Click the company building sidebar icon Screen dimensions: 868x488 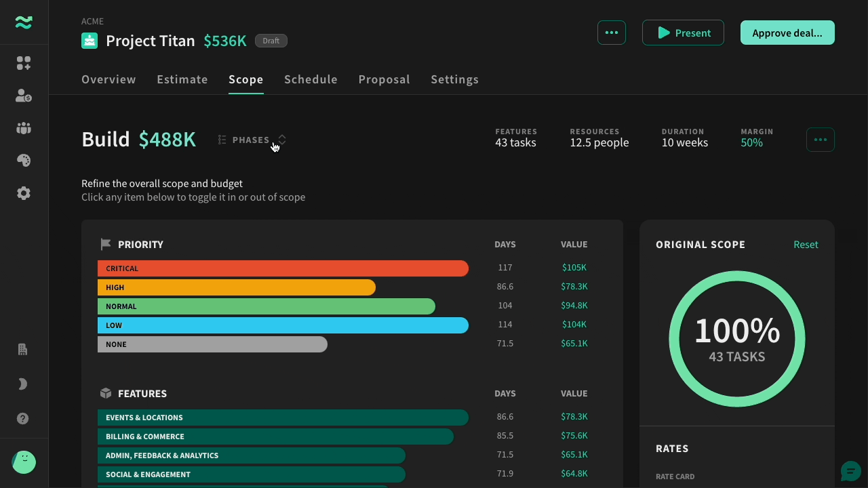click(22, 350)
